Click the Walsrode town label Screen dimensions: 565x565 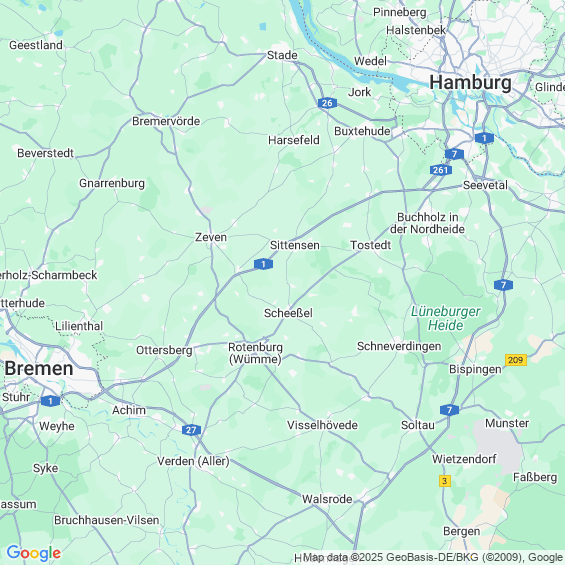coord(327,499)
